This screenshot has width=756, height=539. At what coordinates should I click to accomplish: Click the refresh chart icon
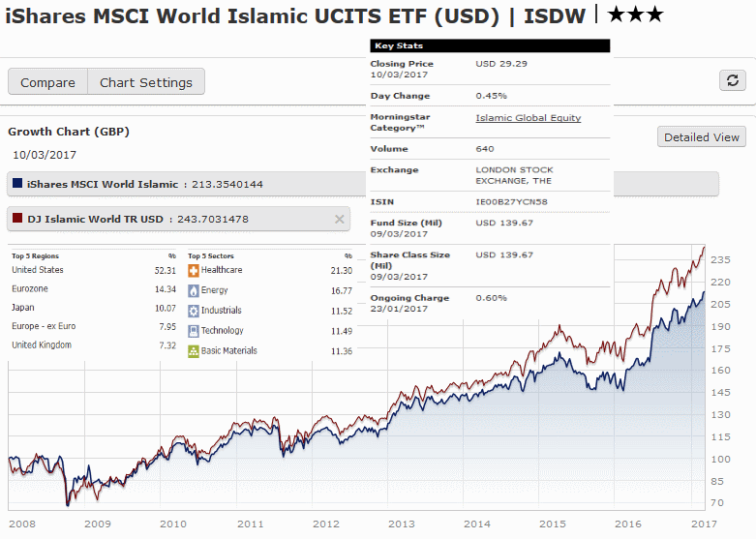click(x=733, y=80)
